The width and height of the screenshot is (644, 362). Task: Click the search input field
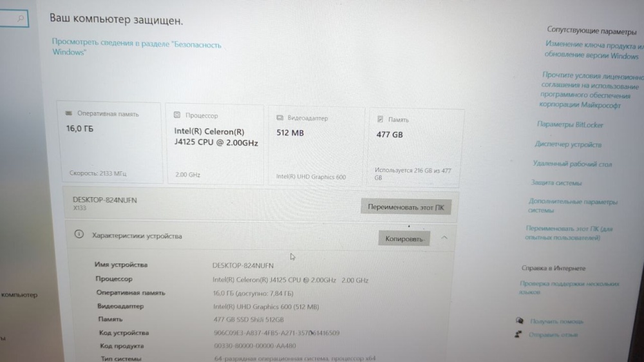[x=14, y=19]
